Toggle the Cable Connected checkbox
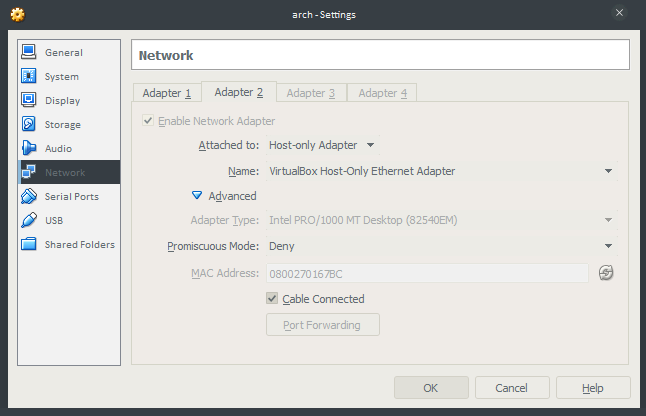646x416 pixels. click(272, 298)
